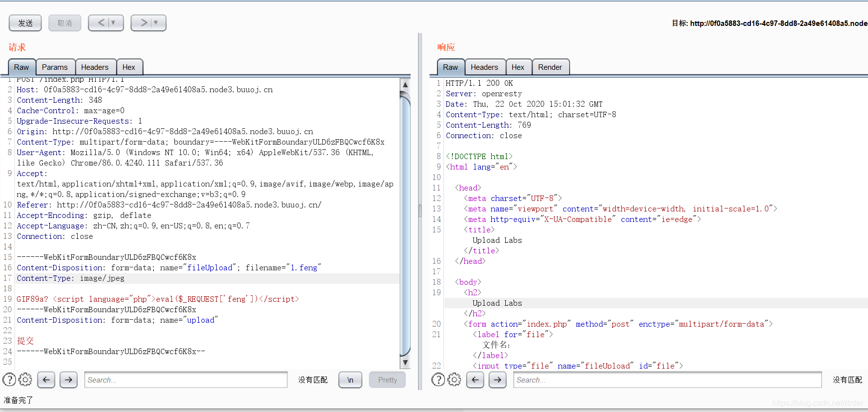Click the Date header in response

tap(524, 104)
